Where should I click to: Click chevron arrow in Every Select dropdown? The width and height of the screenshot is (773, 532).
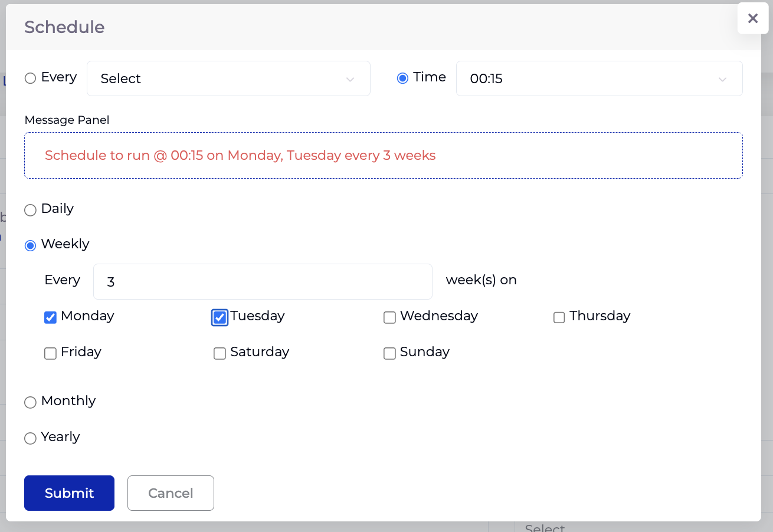click(x=350, y=80)
